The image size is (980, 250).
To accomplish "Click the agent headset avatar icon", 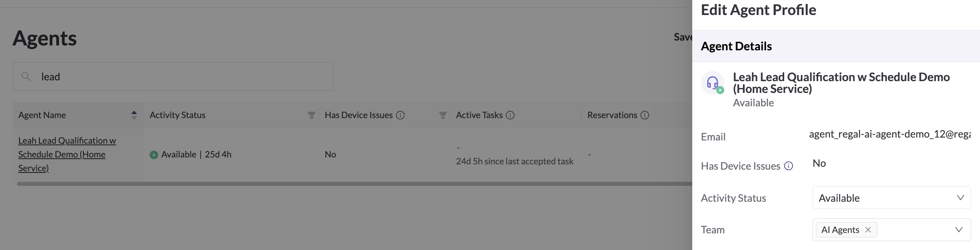I will [713, 83].
